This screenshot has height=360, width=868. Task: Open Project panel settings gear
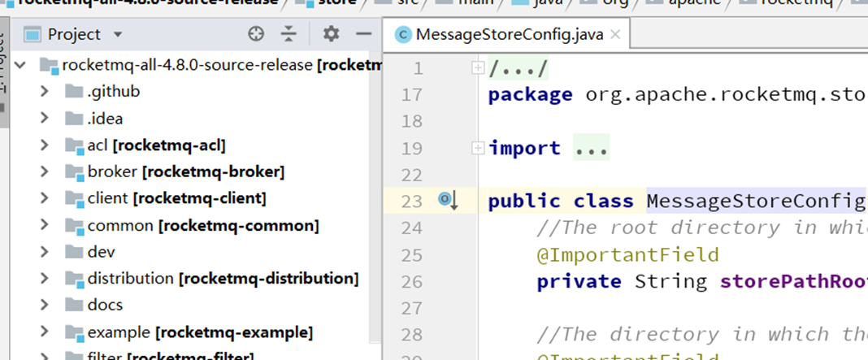tap(331, 34)
